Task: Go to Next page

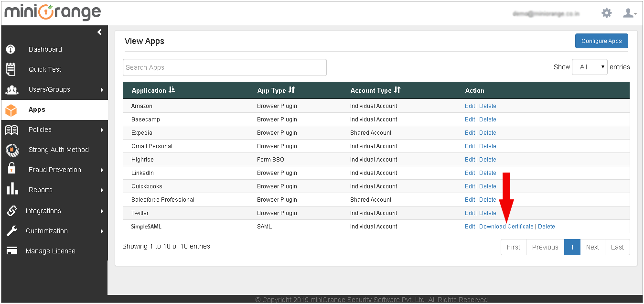Action: 592,247
